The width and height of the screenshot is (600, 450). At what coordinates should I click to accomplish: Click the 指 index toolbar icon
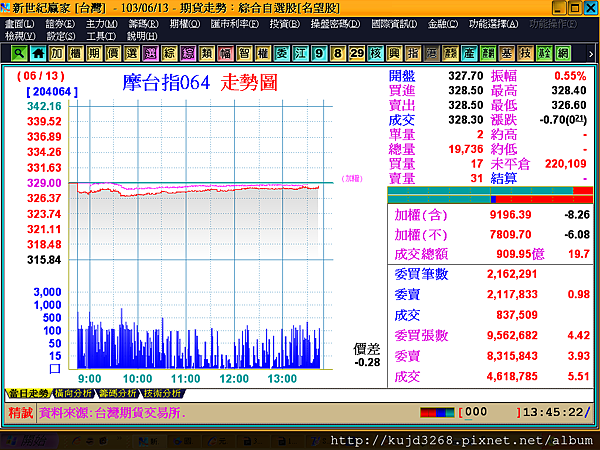[413, 54]
